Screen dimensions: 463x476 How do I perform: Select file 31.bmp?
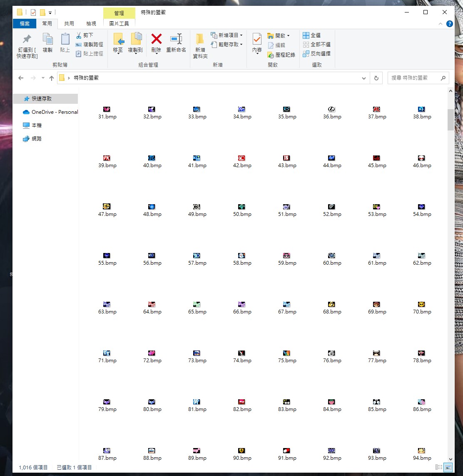pos(107,113)
